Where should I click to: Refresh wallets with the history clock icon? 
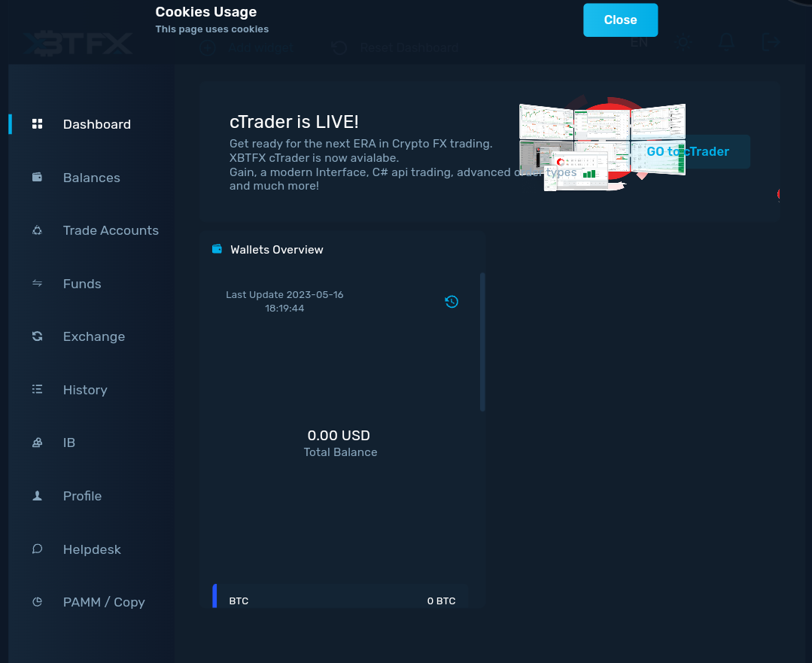tap(452, 302)
